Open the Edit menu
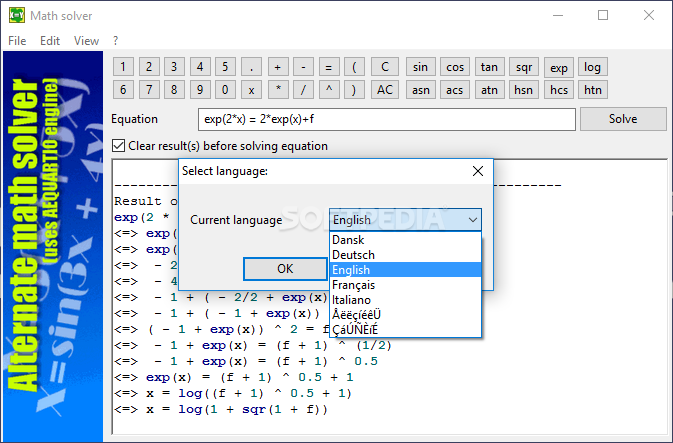Screen dimensions: 673x443 tap(50, 41)
